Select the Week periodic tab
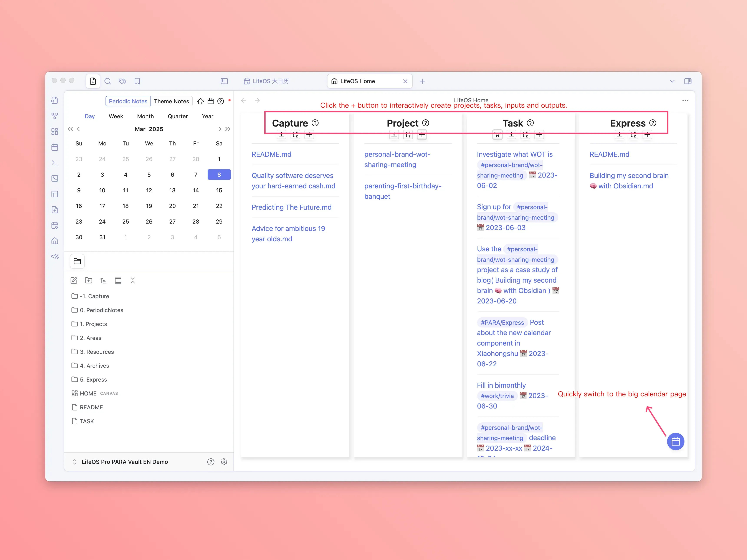The image size is (747, 560). (116, 117)
